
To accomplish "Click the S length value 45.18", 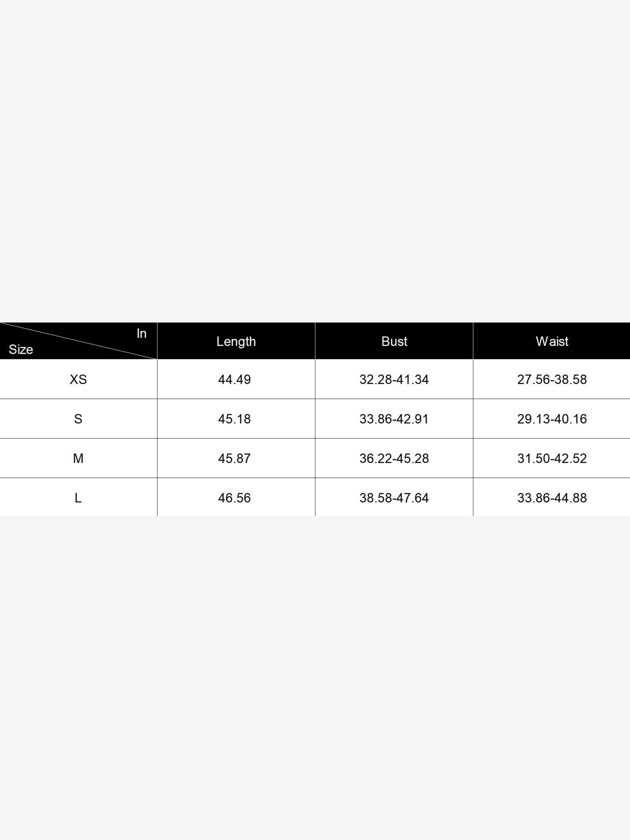I will 234,419.
